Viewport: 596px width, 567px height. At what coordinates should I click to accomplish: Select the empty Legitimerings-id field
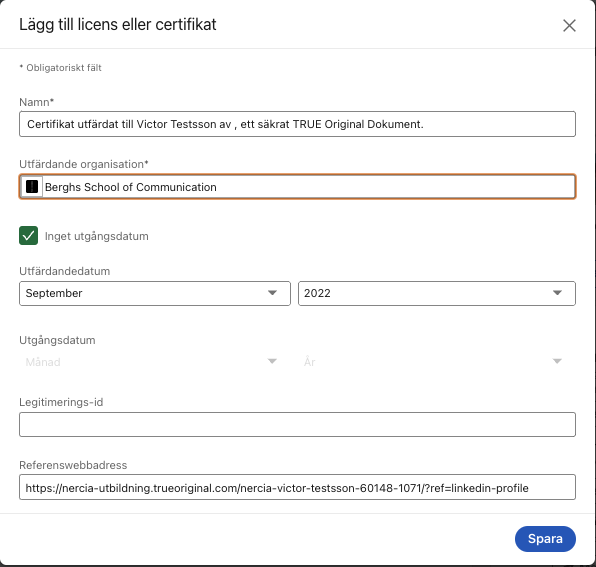coord(297,424)
